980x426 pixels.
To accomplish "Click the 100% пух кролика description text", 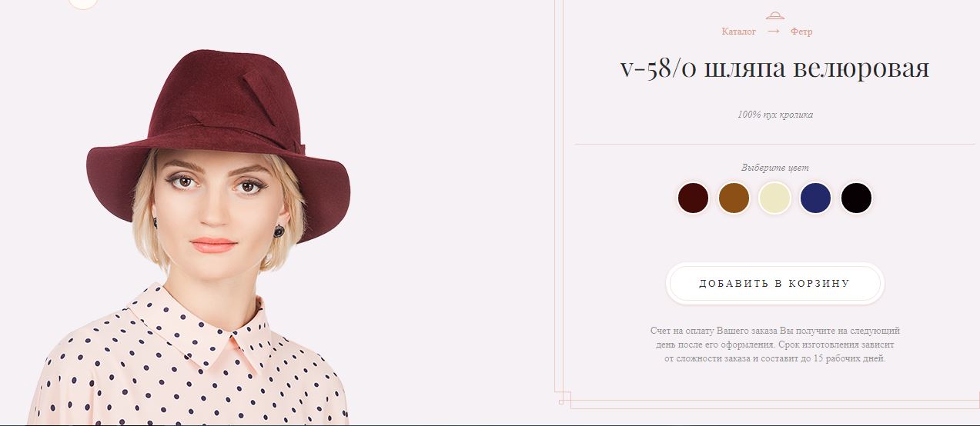I will (774, 115).
